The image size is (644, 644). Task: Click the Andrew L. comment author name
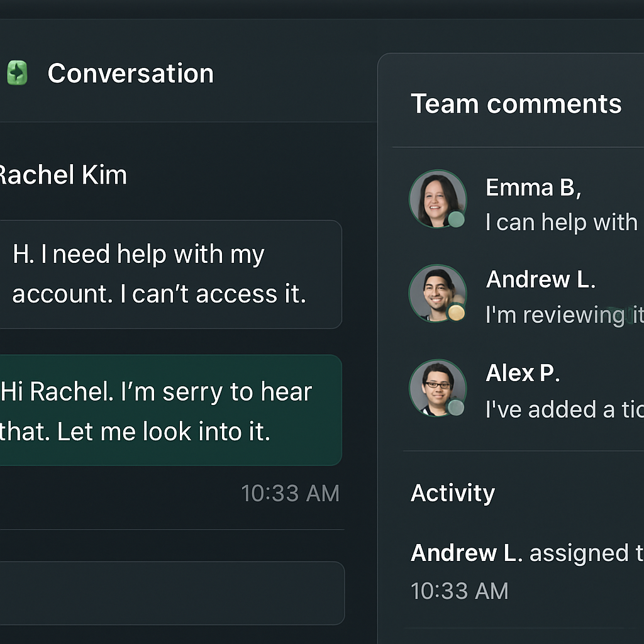[x=540, y=280]
